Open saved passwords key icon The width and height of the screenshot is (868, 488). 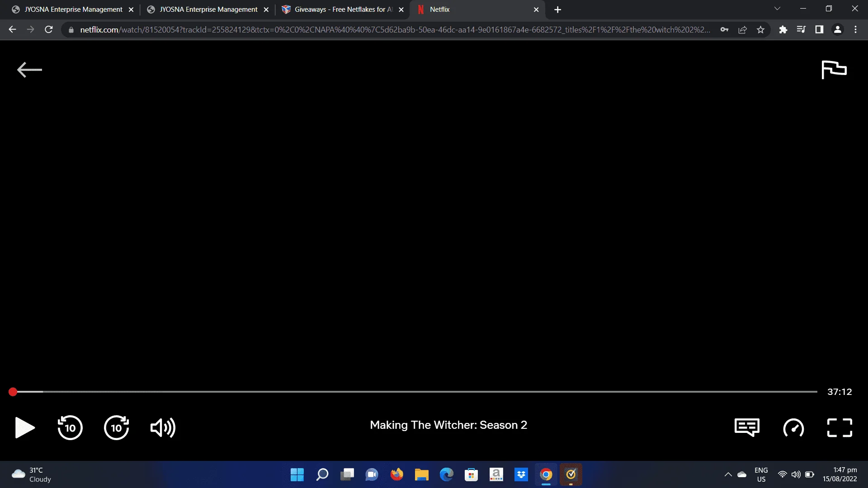click(x=724, y=30)
